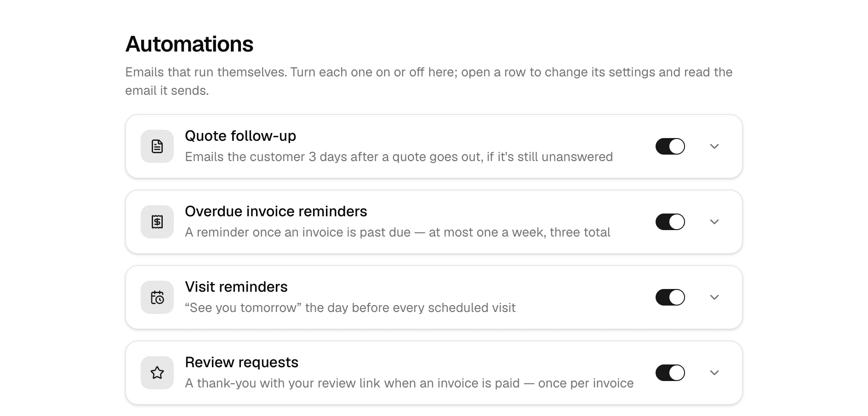Screen dimensions: 868x416
Task: Toggle the Visit reminders switch off
Action: [x=670, y=297]
